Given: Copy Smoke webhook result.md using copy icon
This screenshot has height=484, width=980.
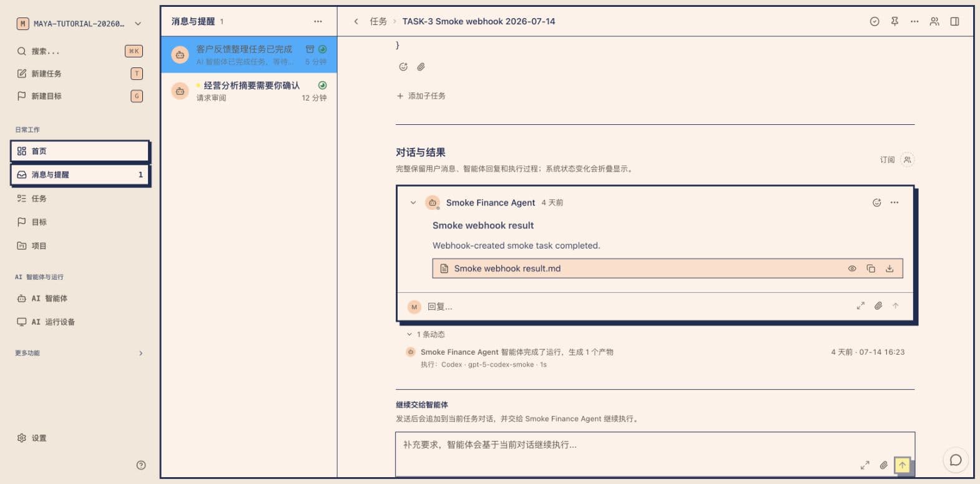Looking at the screenshot, I should (871, 269).
